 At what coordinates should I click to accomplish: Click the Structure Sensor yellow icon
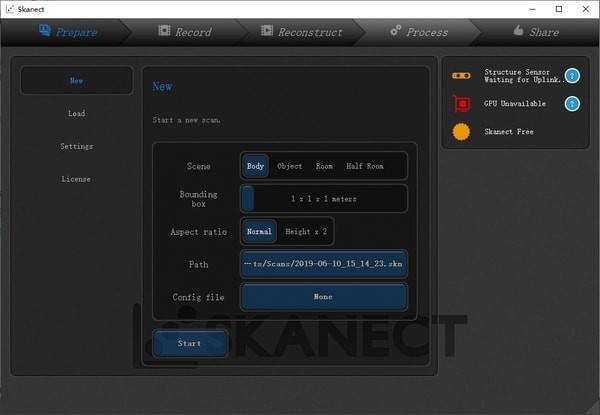click(461, 75)
